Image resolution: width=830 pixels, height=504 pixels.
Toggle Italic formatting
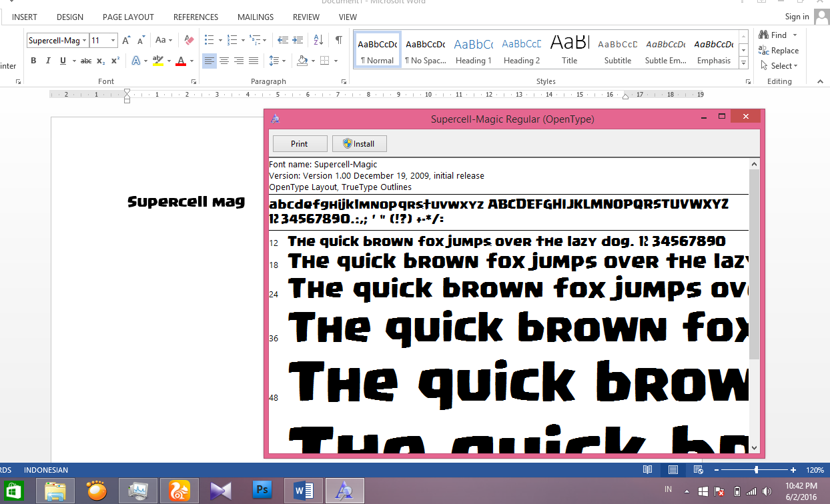pos(48,61)
